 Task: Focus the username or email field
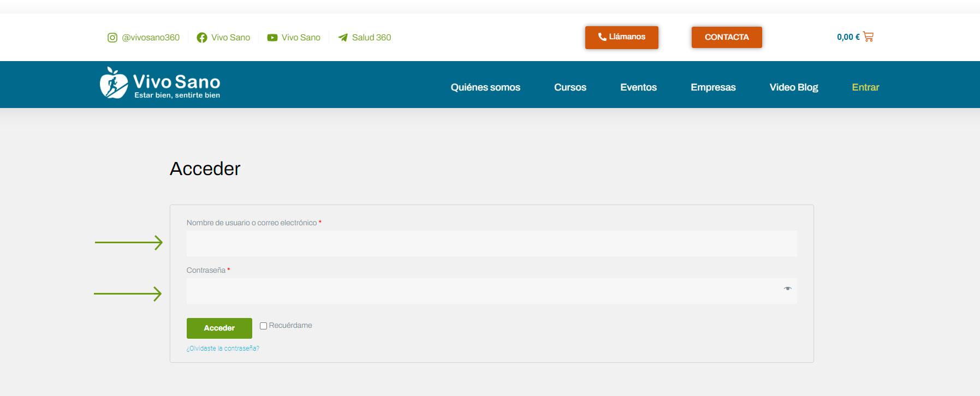pos(491,243)
